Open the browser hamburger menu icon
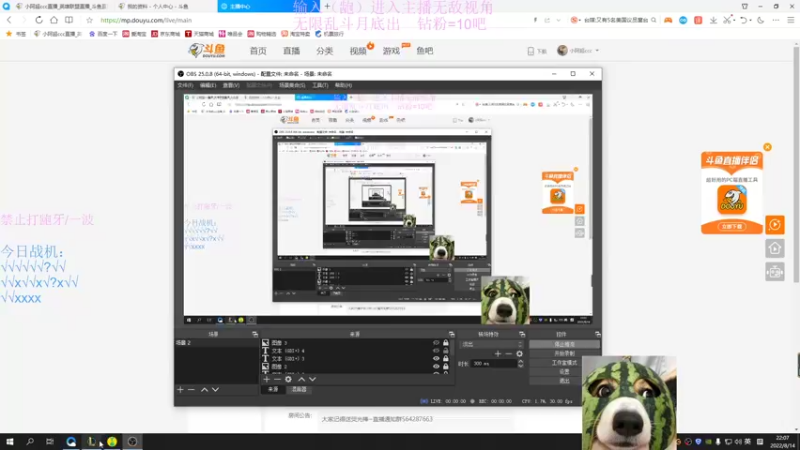Viewport: 800px width, 450px height. [790, 20]
